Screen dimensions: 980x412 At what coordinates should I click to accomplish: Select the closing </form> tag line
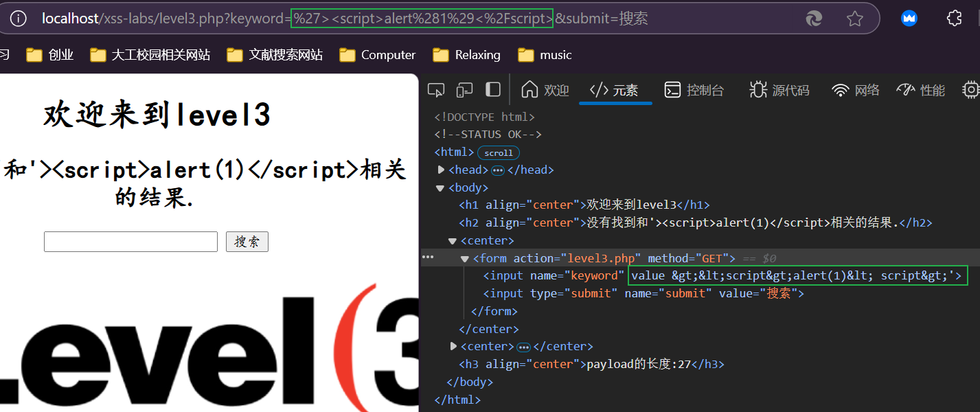click(x=494, y=311)
